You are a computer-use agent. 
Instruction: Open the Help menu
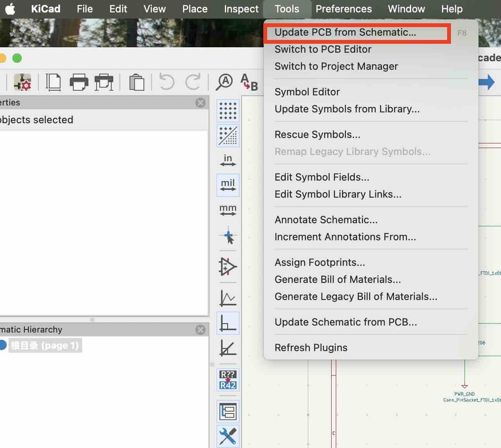(452, 9)
